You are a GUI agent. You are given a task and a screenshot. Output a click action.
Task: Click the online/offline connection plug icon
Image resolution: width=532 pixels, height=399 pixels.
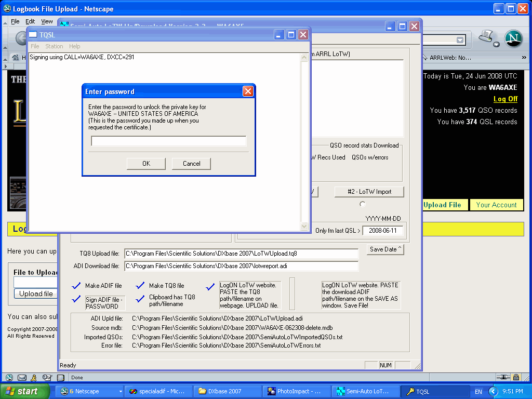(503, 377)
